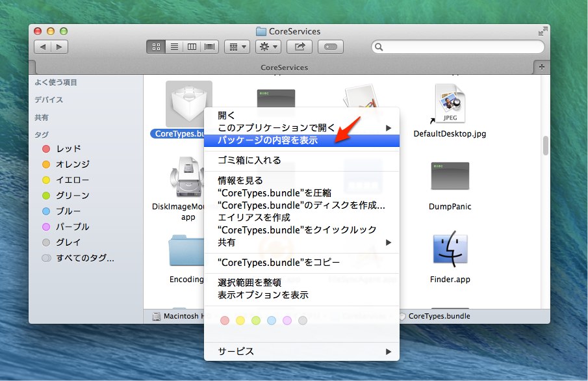Screen dimensions: 588x381
Task: Add a new tab with plus button
Action: pyautogui.click(x=541, y=67)
